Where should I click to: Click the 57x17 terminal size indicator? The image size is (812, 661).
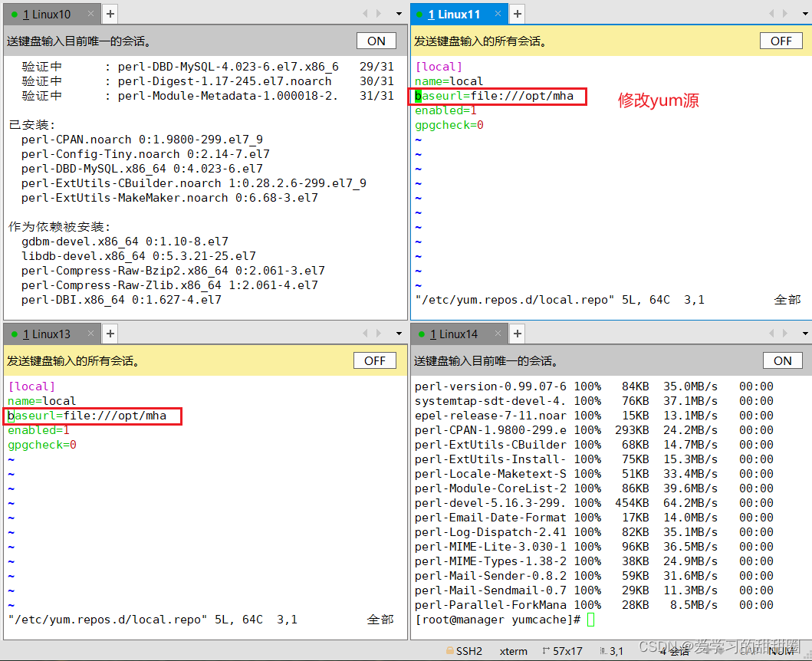[x=567, y=651]
